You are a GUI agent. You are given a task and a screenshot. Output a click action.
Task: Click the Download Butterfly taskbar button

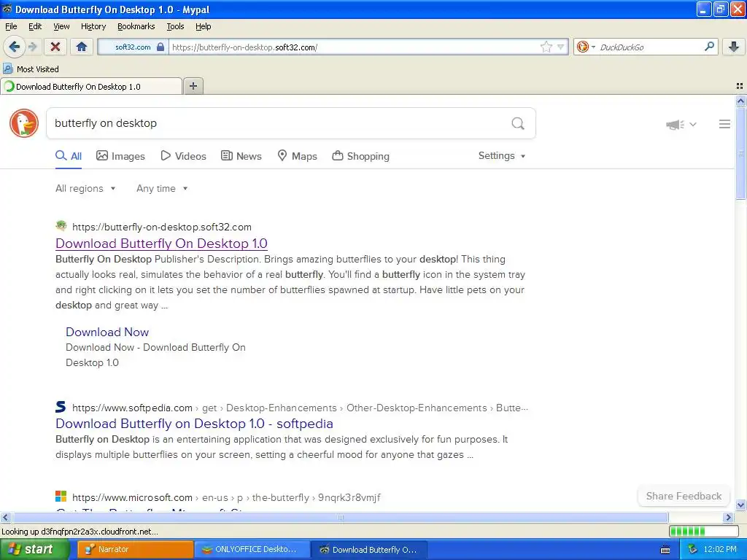click(369, 549)
